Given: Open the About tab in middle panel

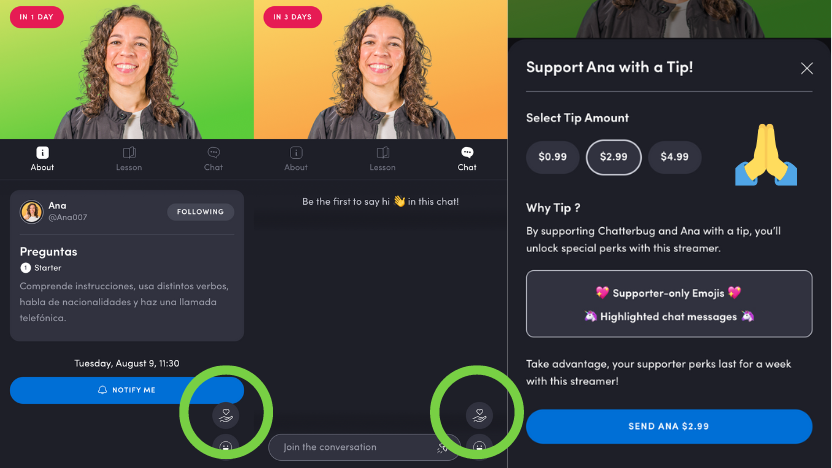Looking at the screenshot, I should 296,159.
